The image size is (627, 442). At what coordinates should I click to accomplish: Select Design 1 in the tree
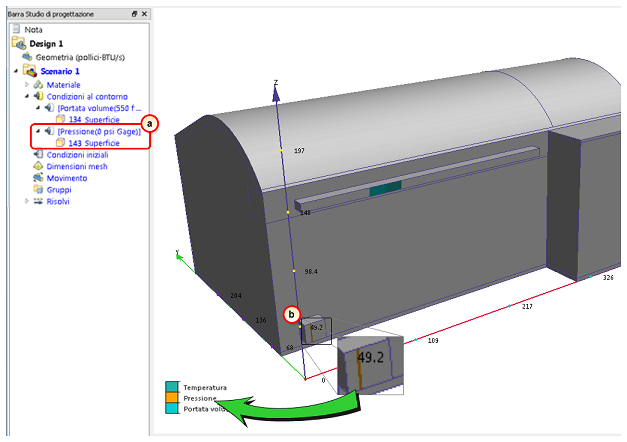click(x=46, y=44)
